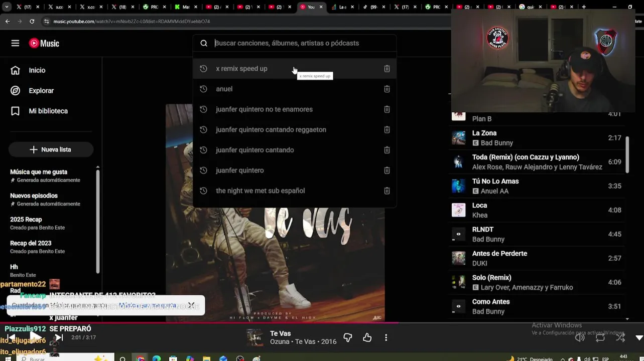Delete 'juanfer quintero cantando' history entry
Viewport: 644px width, 361px height.
pos(387,150)
